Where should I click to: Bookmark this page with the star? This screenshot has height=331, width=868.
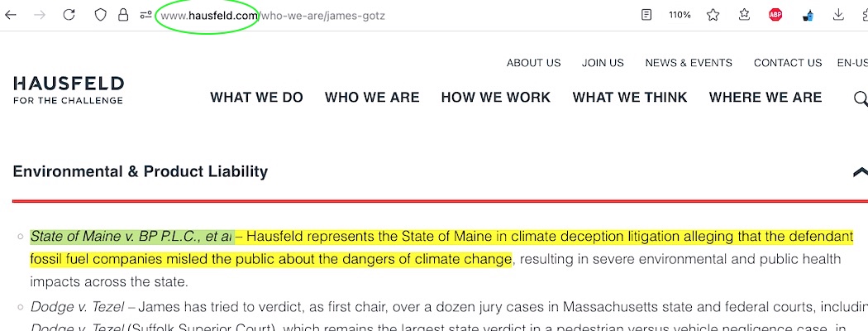713,15
